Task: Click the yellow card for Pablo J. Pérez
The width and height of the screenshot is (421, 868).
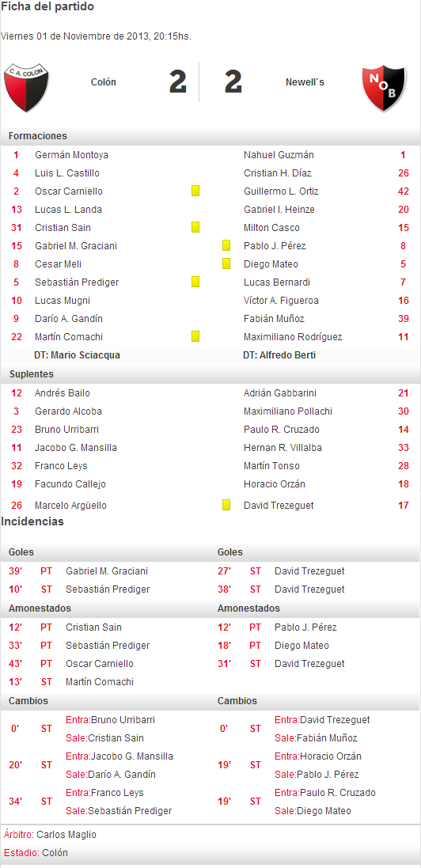Action: 226,246
